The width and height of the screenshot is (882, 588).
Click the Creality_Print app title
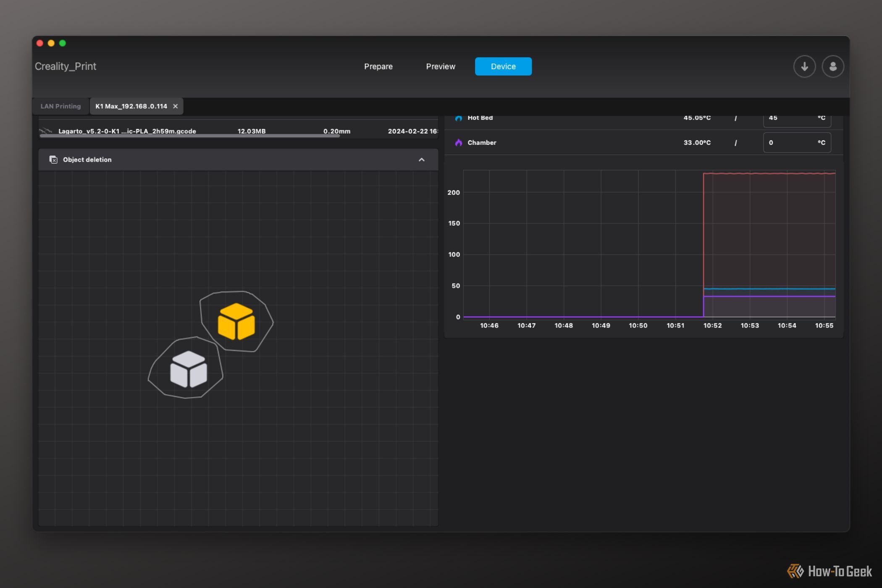point(66,66)
